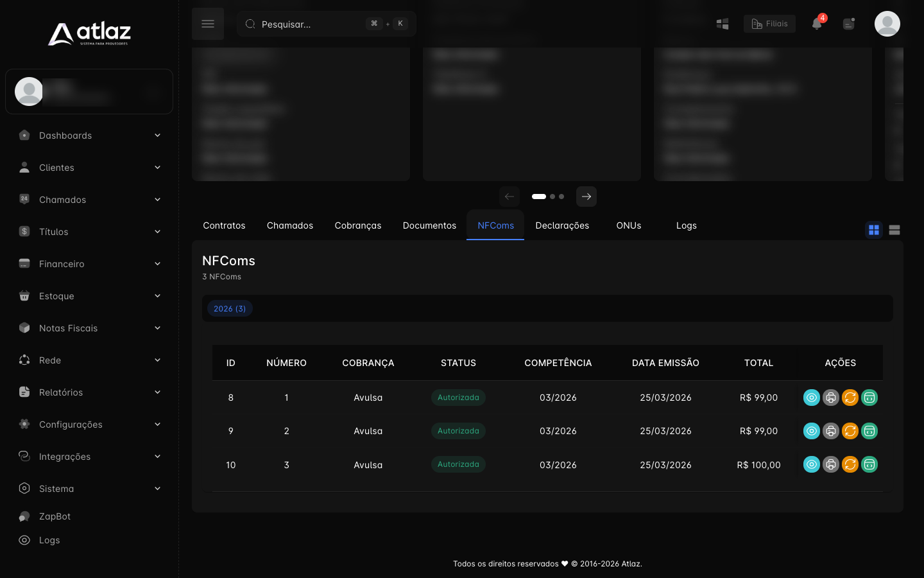Refresh NFCom ID 9 with orange sync icon
924x578 pixels.
(850, 431)
